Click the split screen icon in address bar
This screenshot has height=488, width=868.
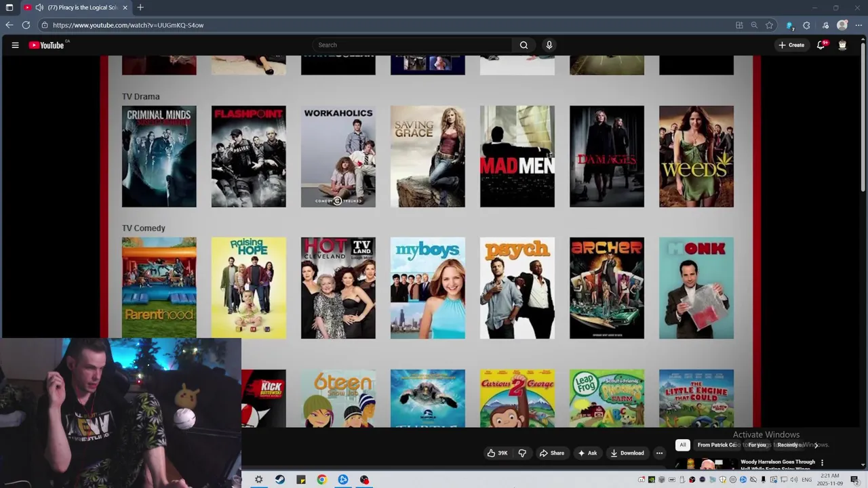tap(739, 25)
